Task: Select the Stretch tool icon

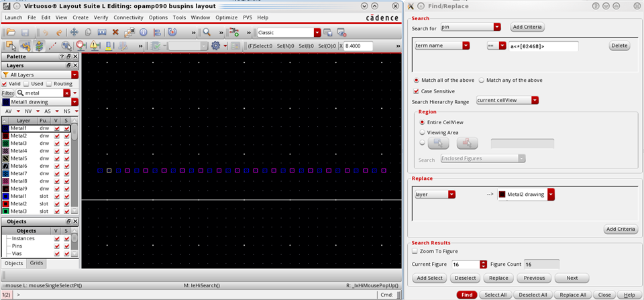Action: point(102,32)
